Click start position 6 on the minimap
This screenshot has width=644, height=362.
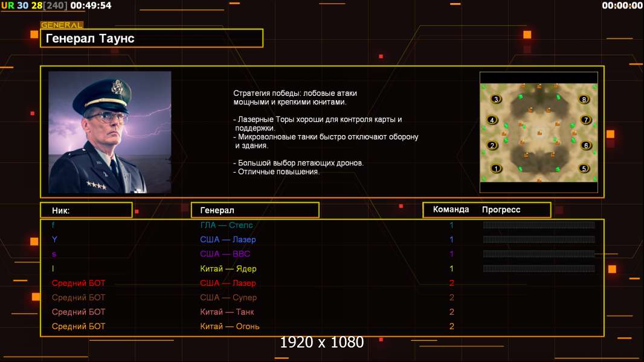[586, 145]
